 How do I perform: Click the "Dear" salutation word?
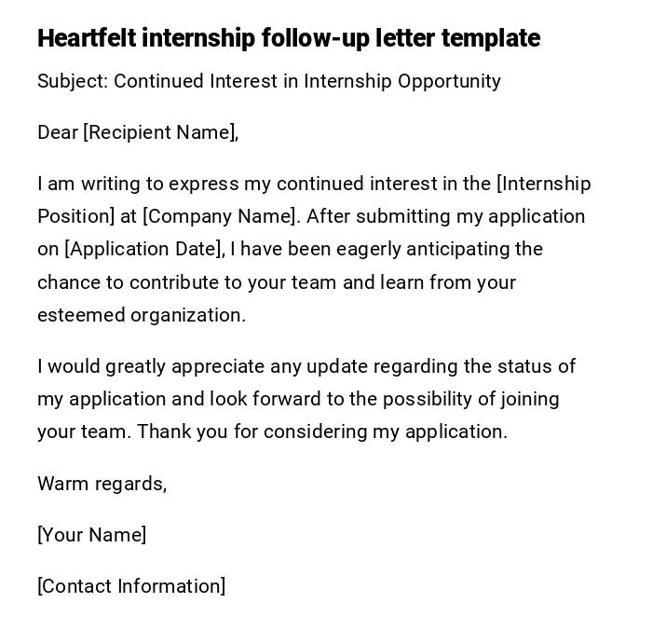pos(58,132)
